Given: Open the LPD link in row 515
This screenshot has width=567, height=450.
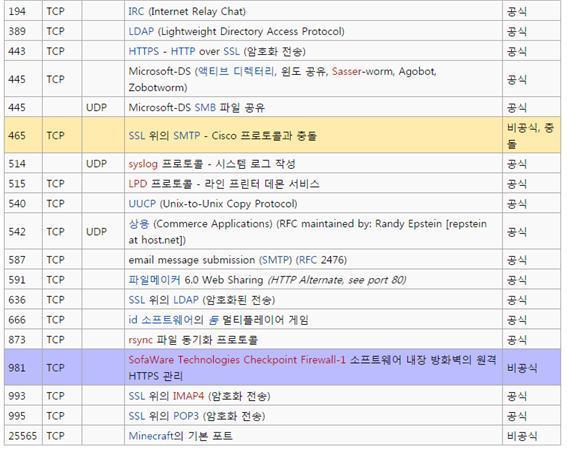Looking at the screenshot, I should (x=137, y=184).
